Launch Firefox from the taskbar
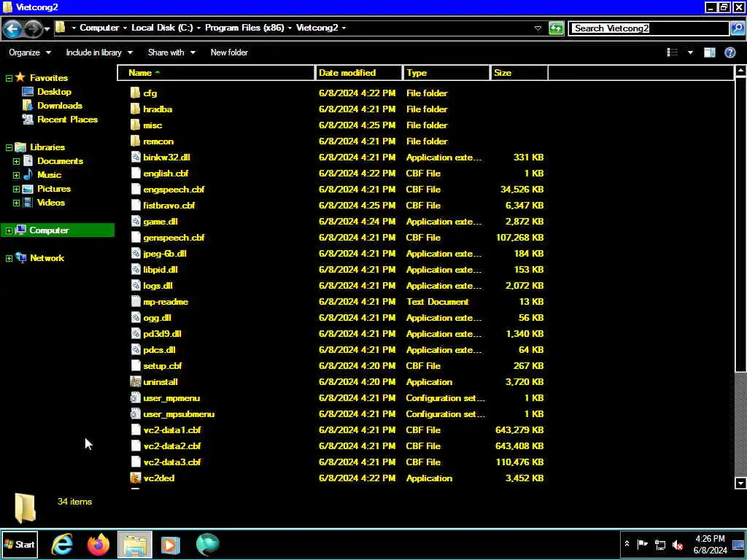The width and height of the screenshot is (747, 560). [x=98, y=544]
